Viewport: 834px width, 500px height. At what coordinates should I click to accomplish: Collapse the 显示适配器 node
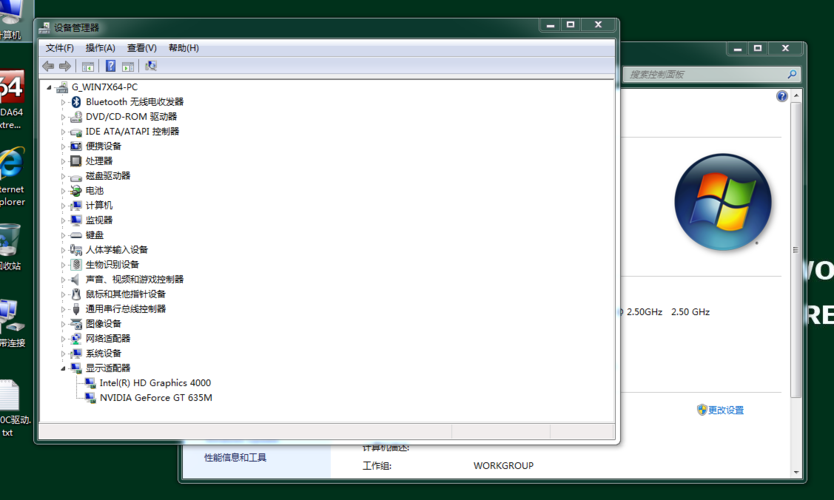tap(63, 368)
